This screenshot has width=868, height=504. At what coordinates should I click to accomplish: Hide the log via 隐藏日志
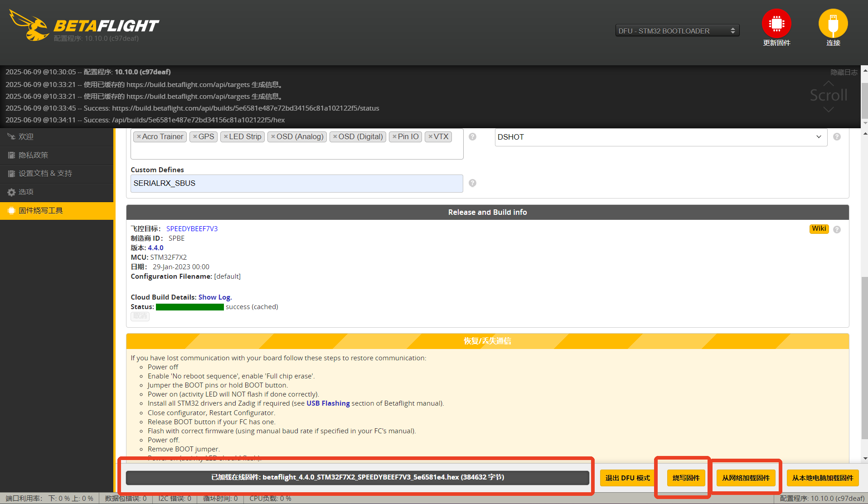point(844,73)
